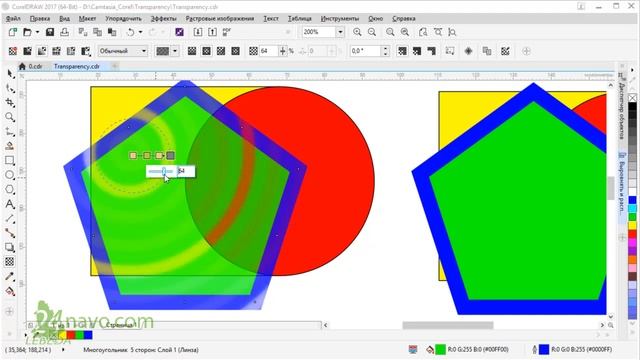Open the Эффекты menu
Viewport: 640px width, 360px height.
(163, 18)
